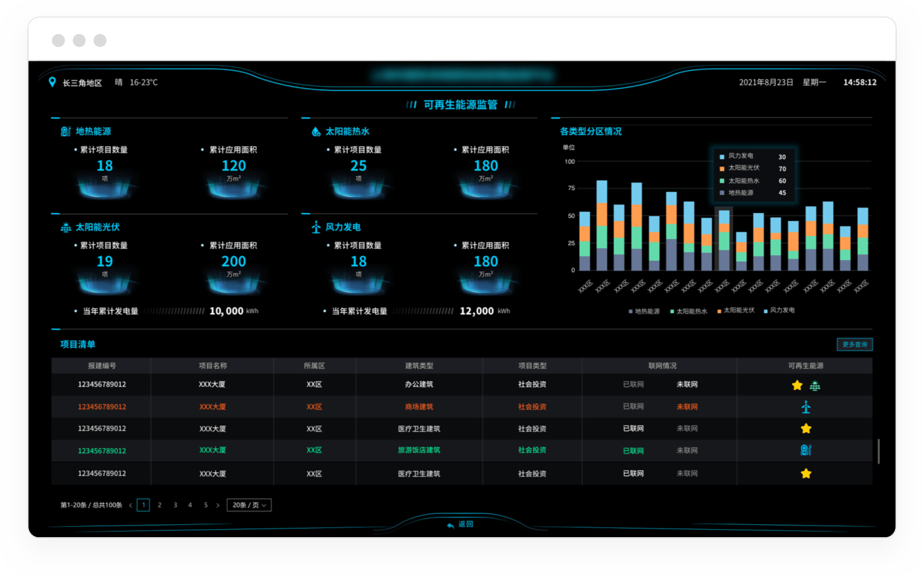Click the 风力发电 wind turbine header icon
Image resolution: width=924 pixels, height=578 pixels.
coord(316,227)
